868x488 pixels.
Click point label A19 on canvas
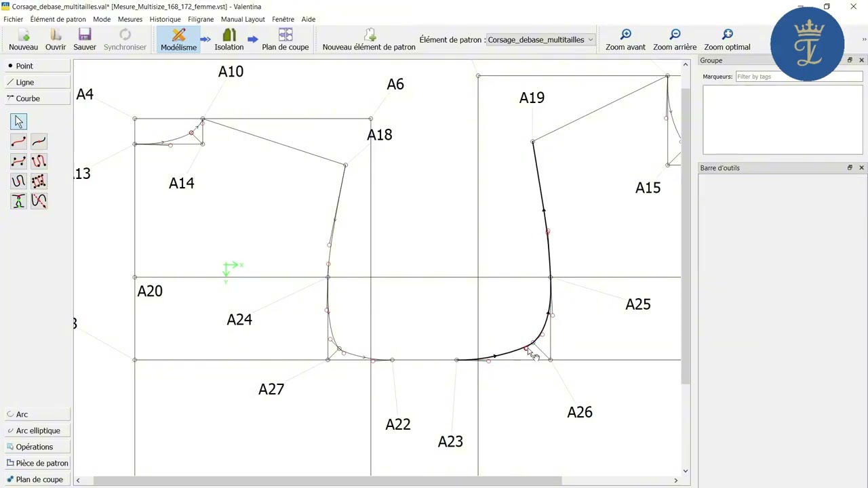(x=532, y=98)
